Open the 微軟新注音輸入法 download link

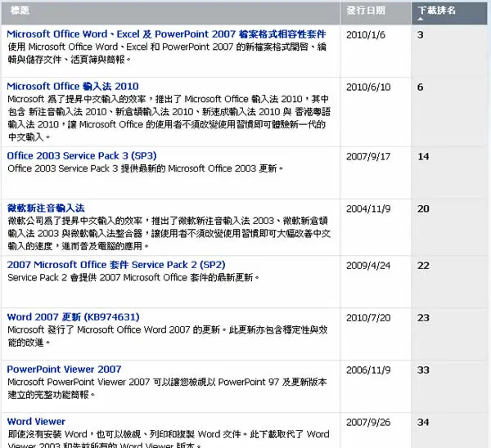(x=46, y=208)
